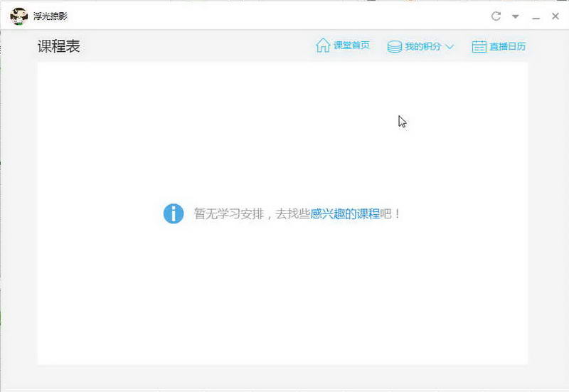569x392 pixels.
Task: Click the 课程表 heading
Action: point(59,46)
